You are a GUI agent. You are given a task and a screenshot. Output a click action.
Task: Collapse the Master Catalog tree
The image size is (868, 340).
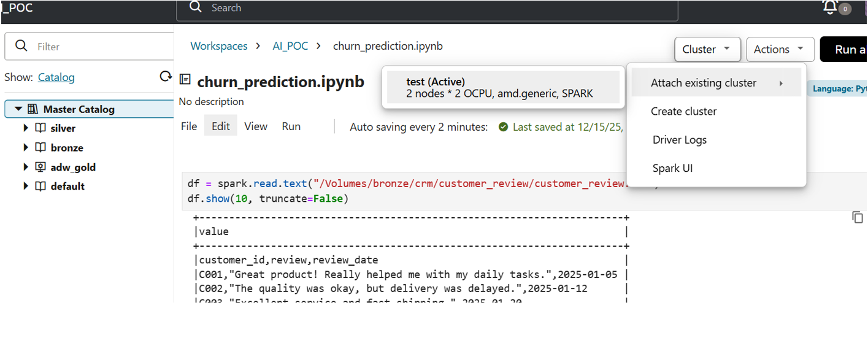(18, 109)
